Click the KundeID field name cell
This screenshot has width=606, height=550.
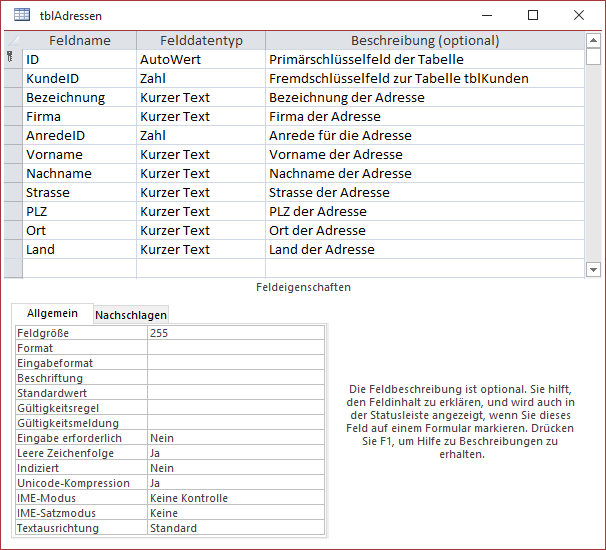80,78
